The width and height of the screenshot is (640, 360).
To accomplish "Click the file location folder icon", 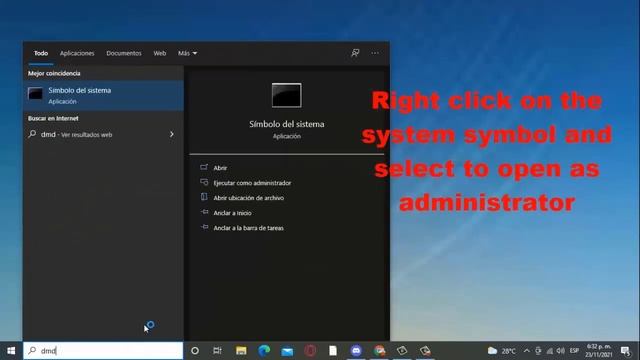I will 204,197.
